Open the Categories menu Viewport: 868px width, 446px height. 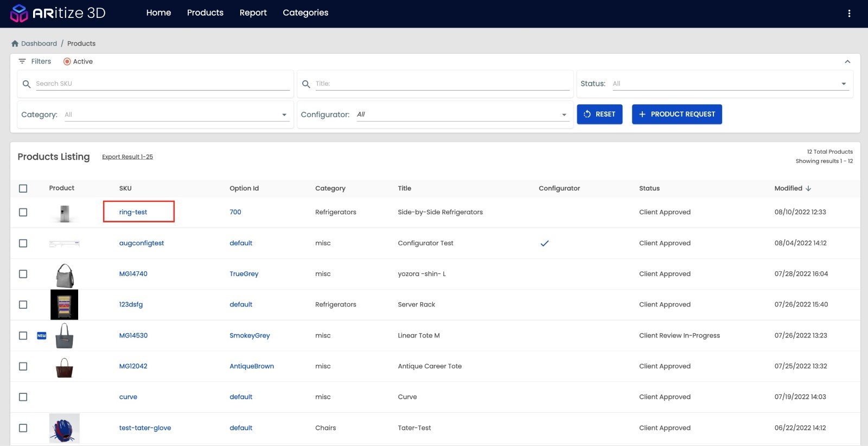click(305, 12)
